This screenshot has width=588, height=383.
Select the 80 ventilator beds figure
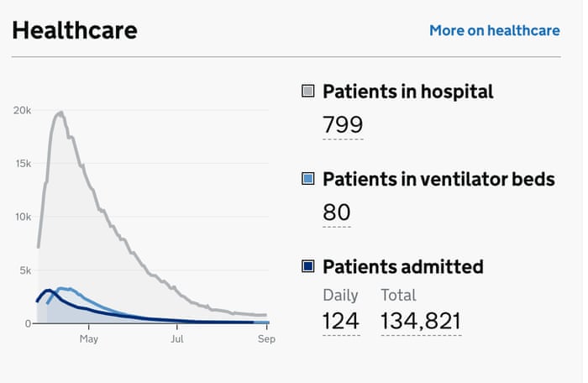coord(337,212)
